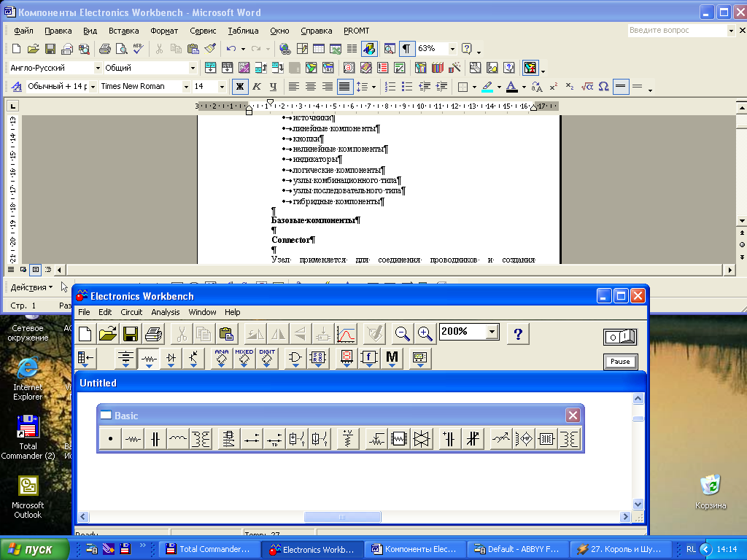
Task: Click Word highlight color marker button
Action: tap(487, 86)
